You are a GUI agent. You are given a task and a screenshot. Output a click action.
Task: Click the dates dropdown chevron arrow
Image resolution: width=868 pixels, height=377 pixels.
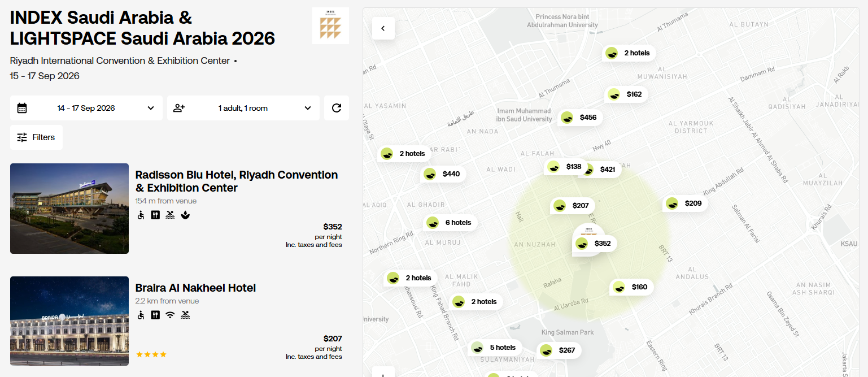click(151, 108)
